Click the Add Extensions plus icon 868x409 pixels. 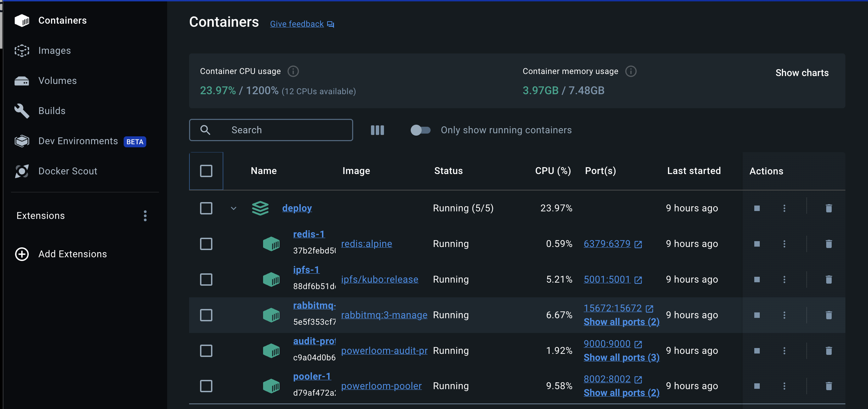click(22, 254)
